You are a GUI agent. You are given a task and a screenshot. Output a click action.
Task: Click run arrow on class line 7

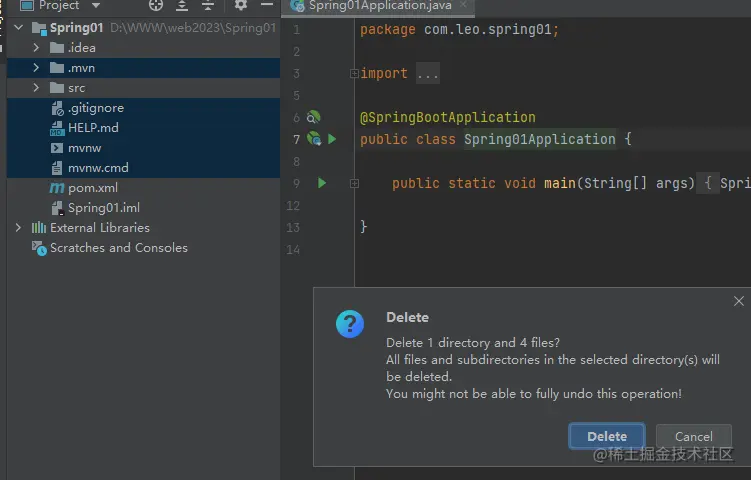point(332,139)
